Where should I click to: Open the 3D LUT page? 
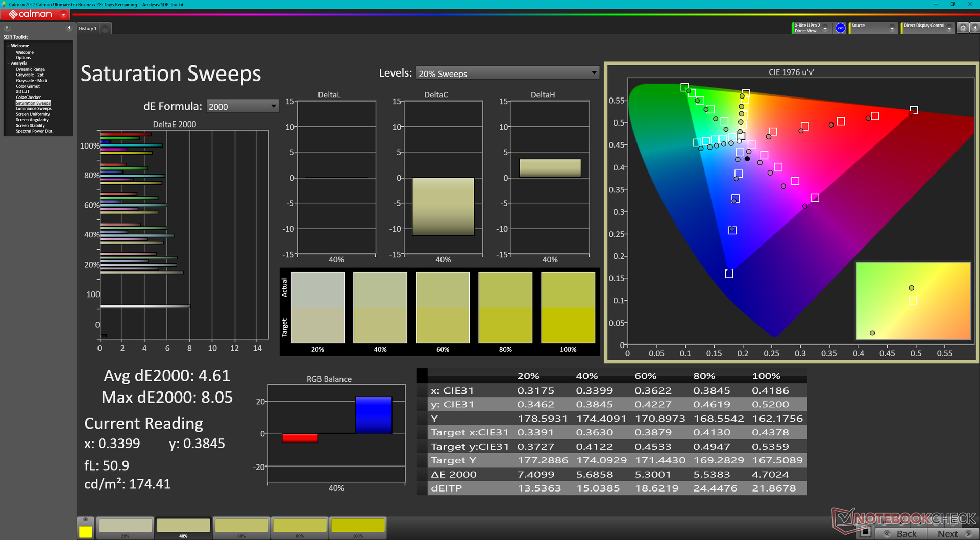22,92
